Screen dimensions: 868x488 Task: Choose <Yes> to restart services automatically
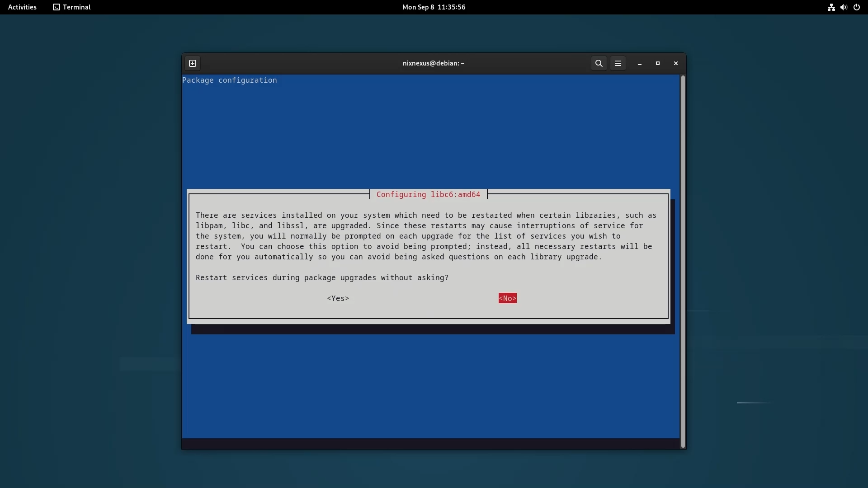338,298
